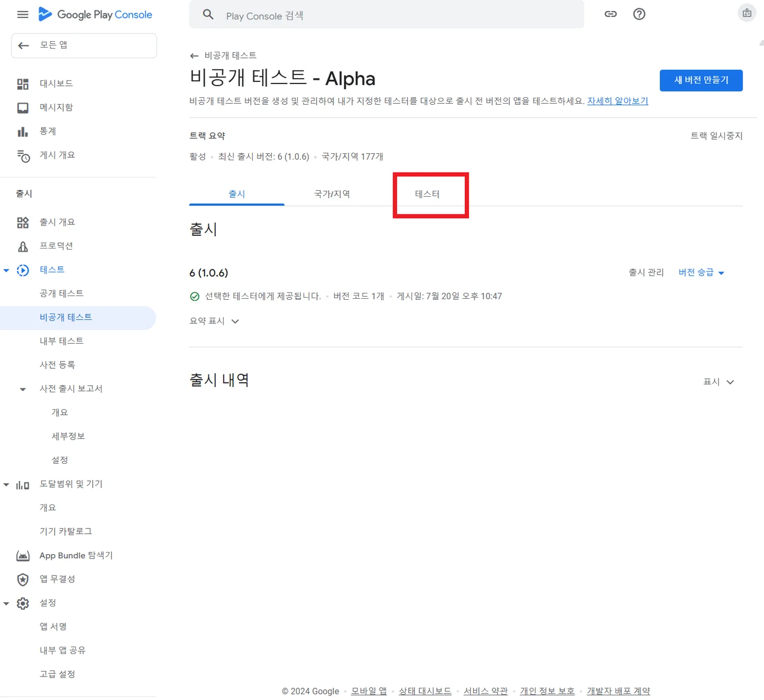Click 새 버전 만들기 button
The height and width of the screenshot is (700, 764).
pyautogui.click(x=701, y=80)
